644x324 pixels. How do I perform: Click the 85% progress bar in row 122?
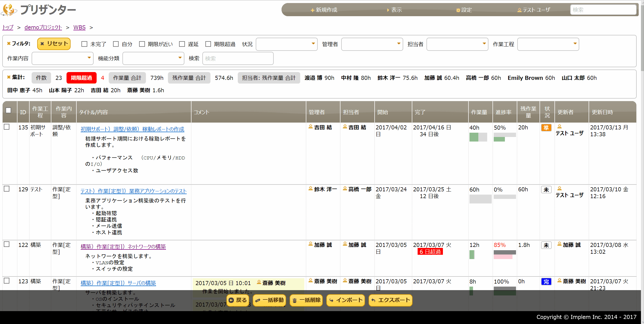coord(505,254)
